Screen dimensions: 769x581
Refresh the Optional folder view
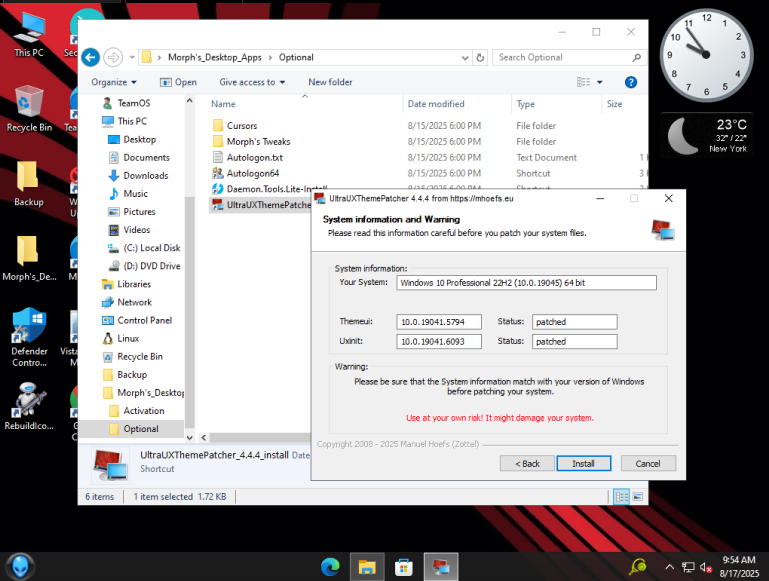[x=480, y=57]
